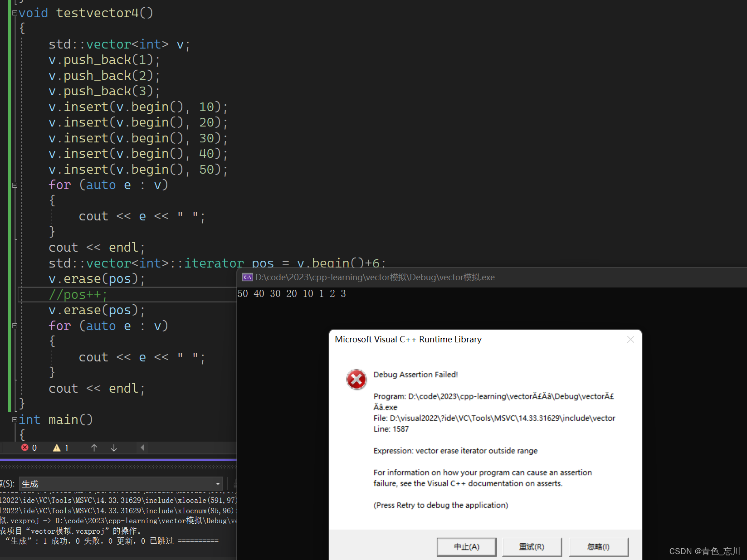The image size is (747, 560).
Task: Click the Expression: vector erase iterator text
Action: tap(455, 451)
